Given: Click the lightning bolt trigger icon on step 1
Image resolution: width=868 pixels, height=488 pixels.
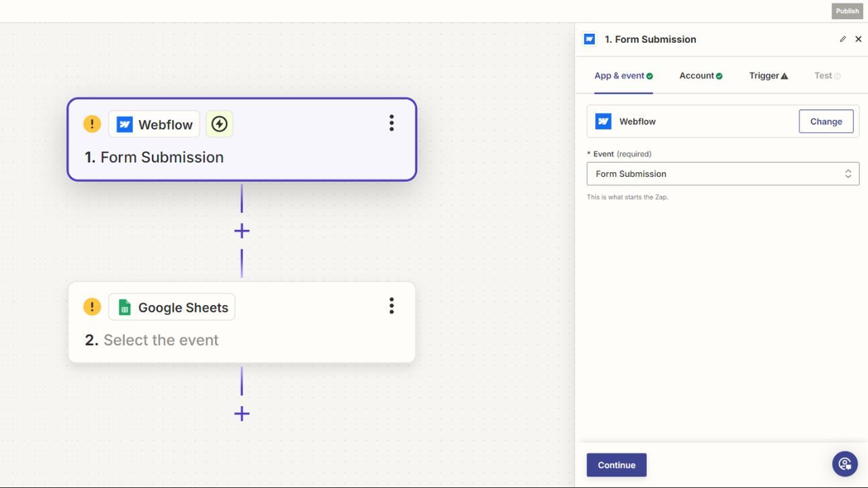Looking at the screenshot, I should (219, 123).
